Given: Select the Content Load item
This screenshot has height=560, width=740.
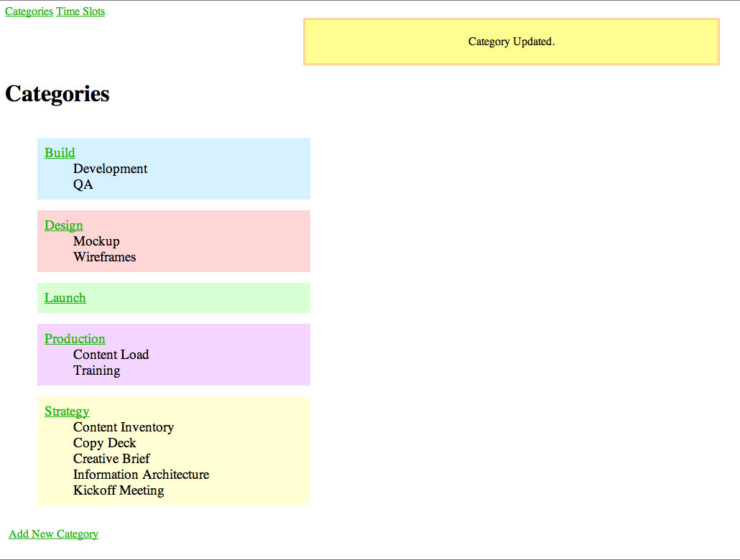Looking at the screenshot, I should coord(111,355).
